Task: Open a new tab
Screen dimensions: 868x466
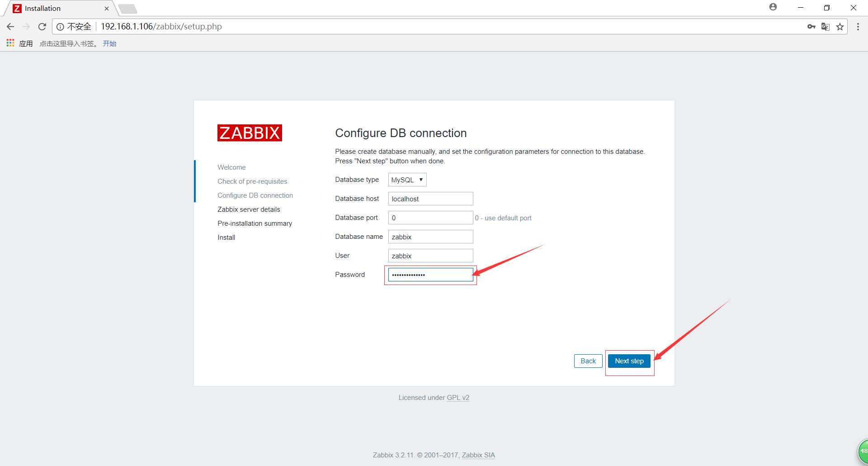Action: [x=127, y=9]
